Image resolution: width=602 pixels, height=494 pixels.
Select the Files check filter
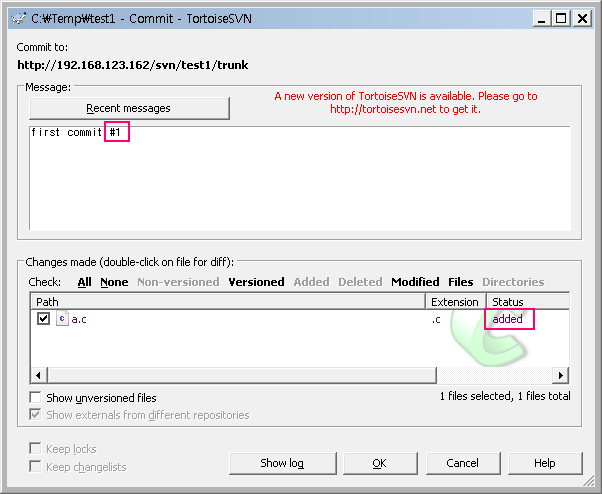(460, 282)
